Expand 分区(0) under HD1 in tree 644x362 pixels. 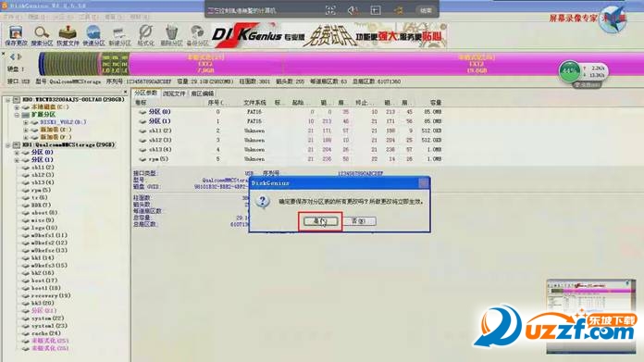(17, 153)
